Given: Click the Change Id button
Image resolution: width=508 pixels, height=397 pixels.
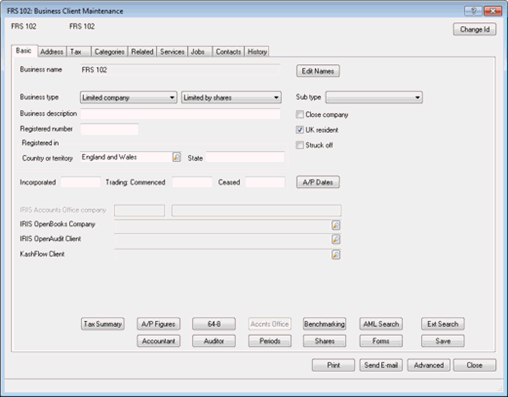Looking at the screenshot, I should (475, 29).
